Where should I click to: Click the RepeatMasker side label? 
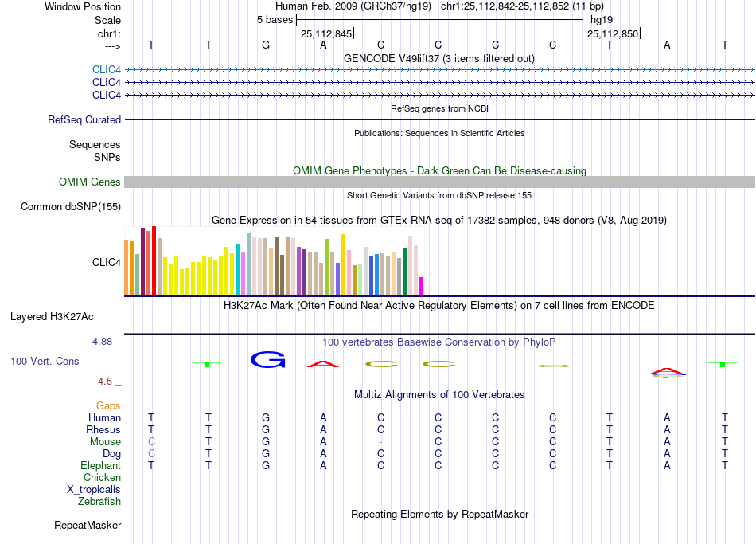pyautogui.click(x=88, y=525)
